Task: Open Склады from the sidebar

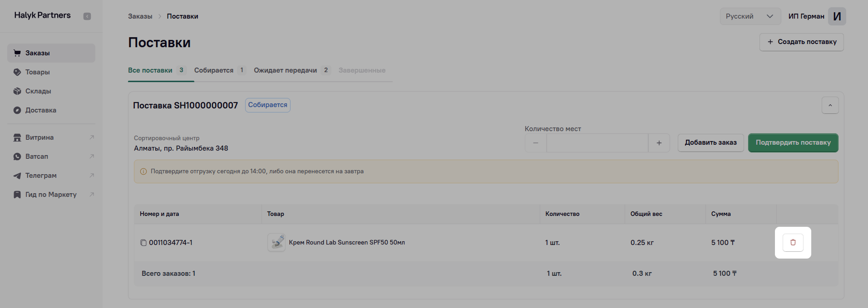Action: 38,91
